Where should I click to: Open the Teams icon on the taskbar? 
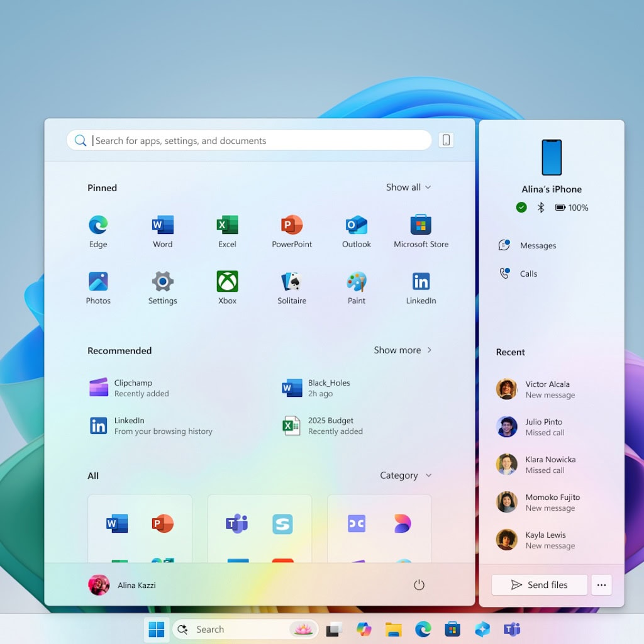(512, 629)
